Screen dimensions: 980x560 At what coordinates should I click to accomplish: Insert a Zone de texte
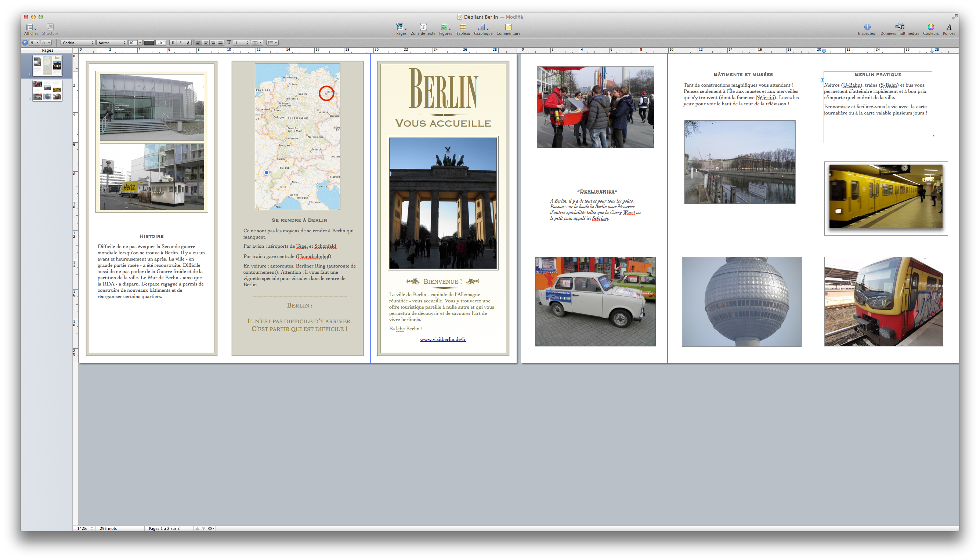click(x=423, y=27)
